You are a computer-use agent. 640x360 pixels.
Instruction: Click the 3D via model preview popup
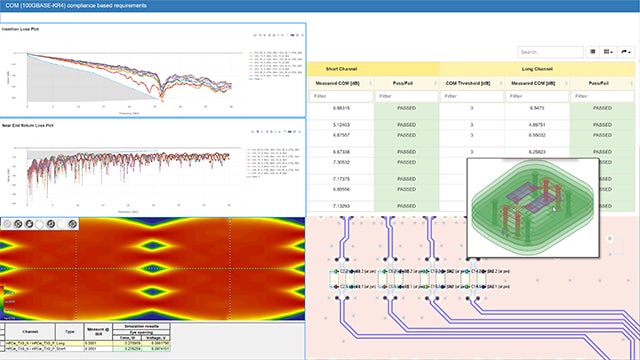[x=533, y=208]
